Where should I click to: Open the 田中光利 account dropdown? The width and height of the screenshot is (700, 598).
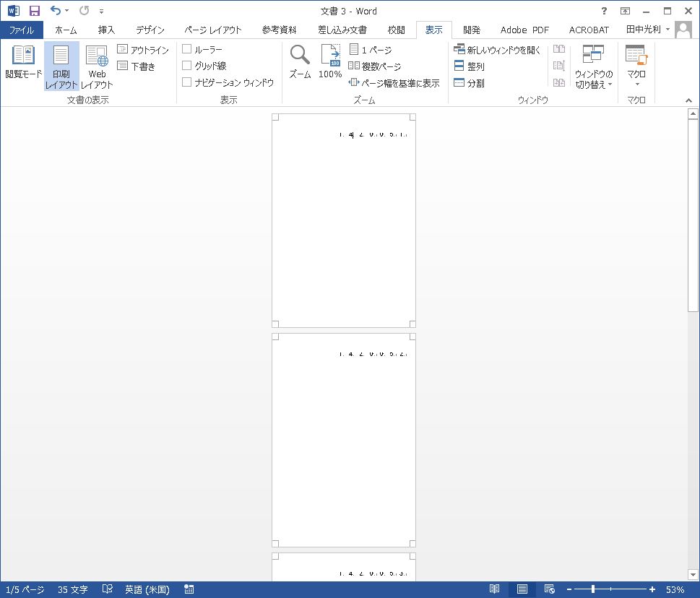pos(648,30)
